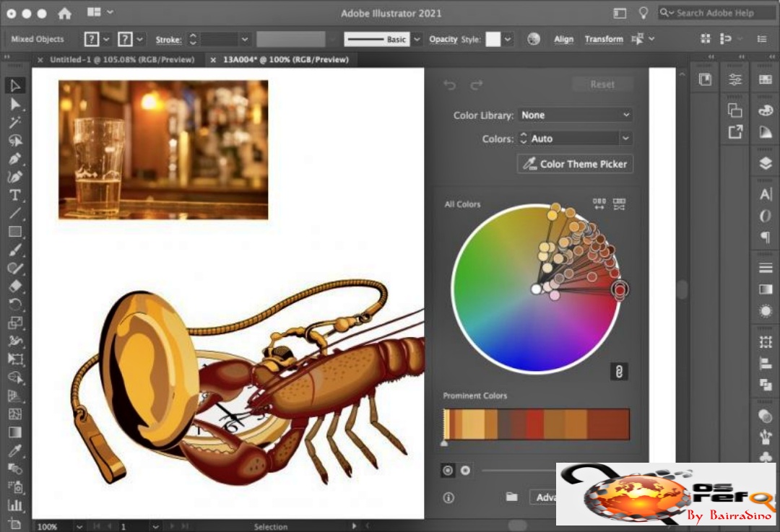Open the Pathfinder panel icon
Screen dimensions: 780x532
coord(766,384)
